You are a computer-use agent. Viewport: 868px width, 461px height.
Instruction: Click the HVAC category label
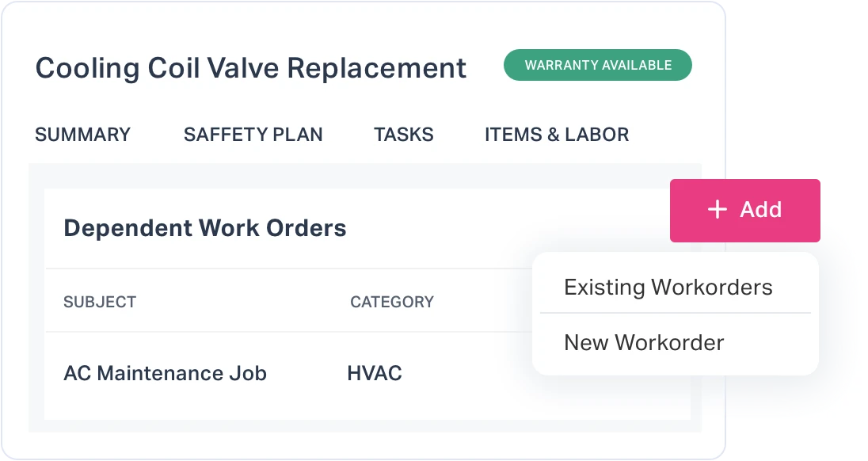[x=376, y=373]
